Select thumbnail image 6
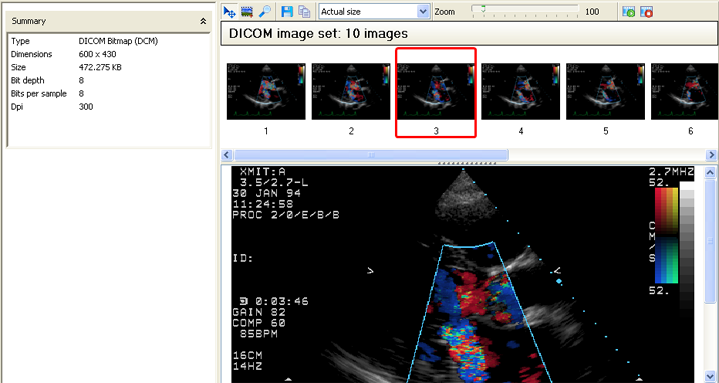 click(685, 91)
